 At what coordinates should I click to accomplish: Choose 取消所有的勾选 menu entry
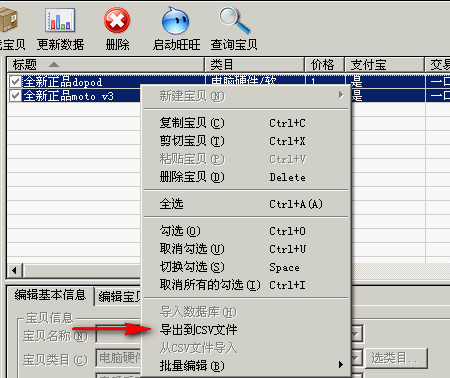[246, 285]
